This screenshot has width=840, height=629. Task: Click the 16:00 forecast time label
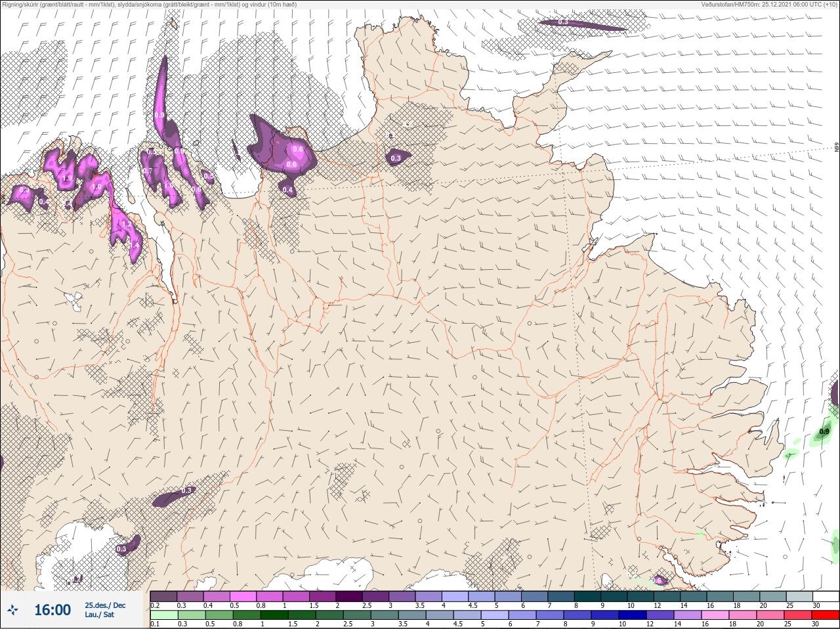(x=52, y=610)
